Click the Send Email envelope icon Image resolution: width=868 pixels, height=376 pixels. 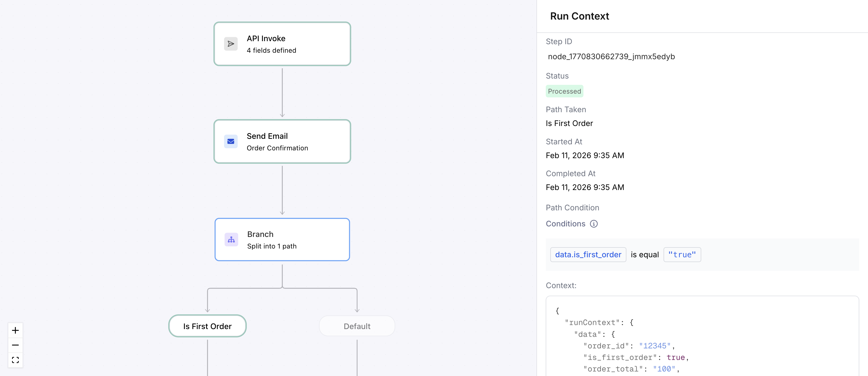coord(231,141)
